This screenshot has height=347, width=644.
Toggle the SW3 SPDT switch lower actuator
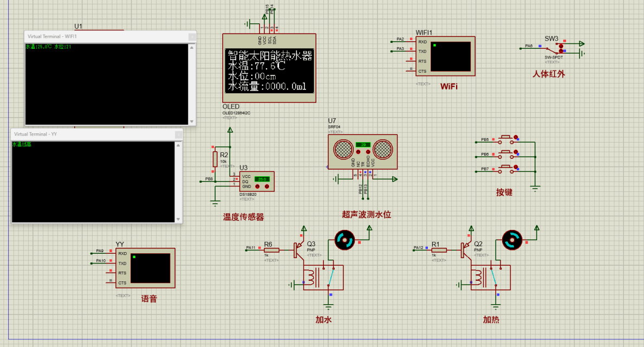tap(561, 52)
